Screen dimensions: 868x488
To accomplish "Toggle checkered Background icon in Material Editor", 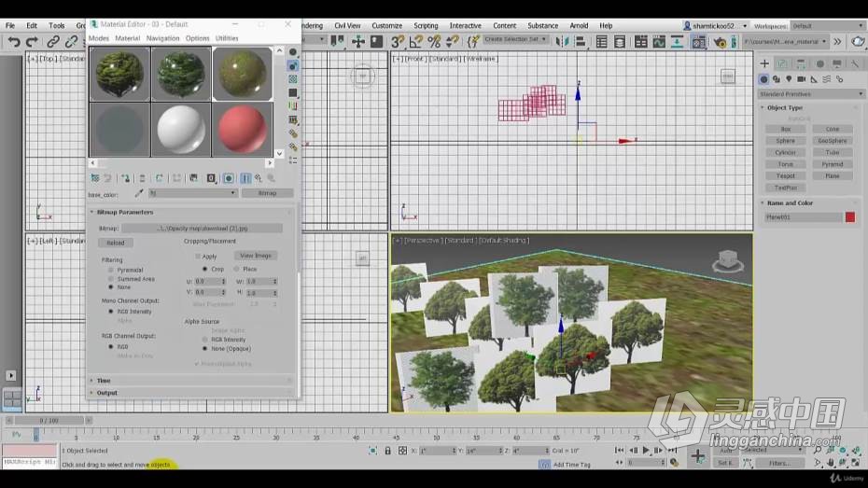I will (293, 79).
